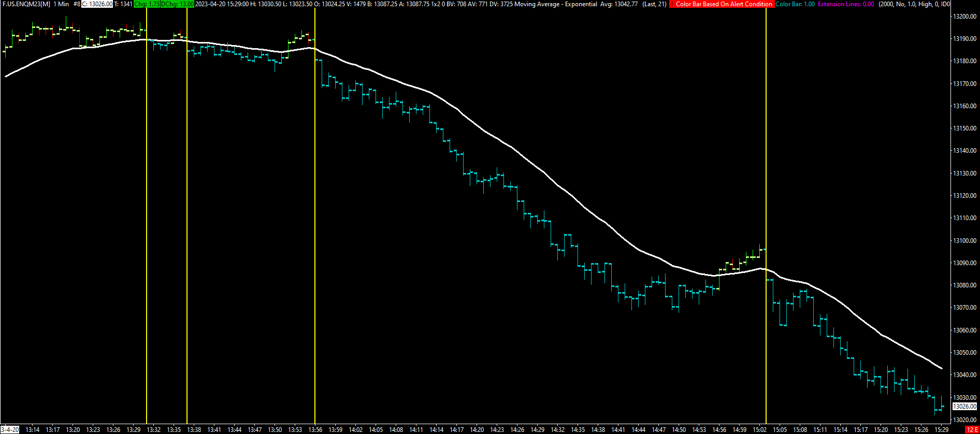Click the yellow extension line near 13:56
Viewport: 980px width, 434px height.
pos(315,216)
